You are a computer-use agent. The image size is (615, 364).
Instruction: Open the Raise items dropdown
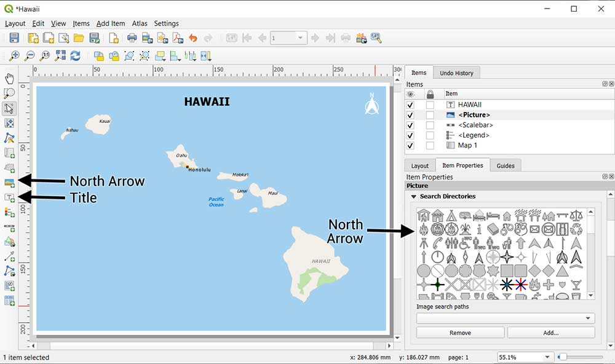(x=161, y=56)
